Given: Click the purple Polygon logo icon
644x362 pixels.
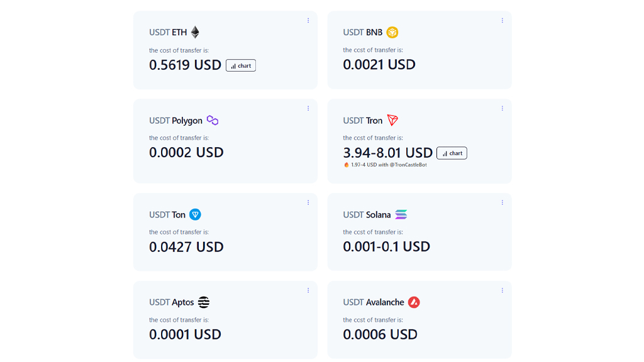Looking at the screenshot, I should coord(213,120).
